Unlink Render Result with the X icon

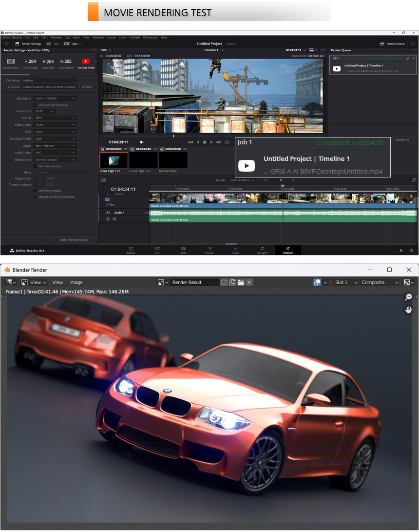point(249,282)
